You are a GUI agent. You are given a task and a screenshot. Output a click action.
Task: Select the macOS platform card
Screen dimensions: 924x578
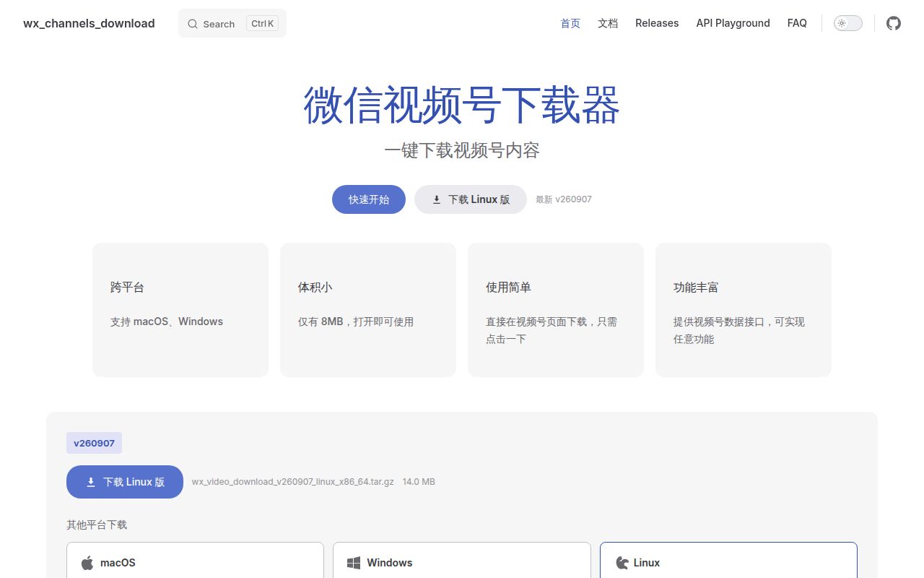pos(195,561)
